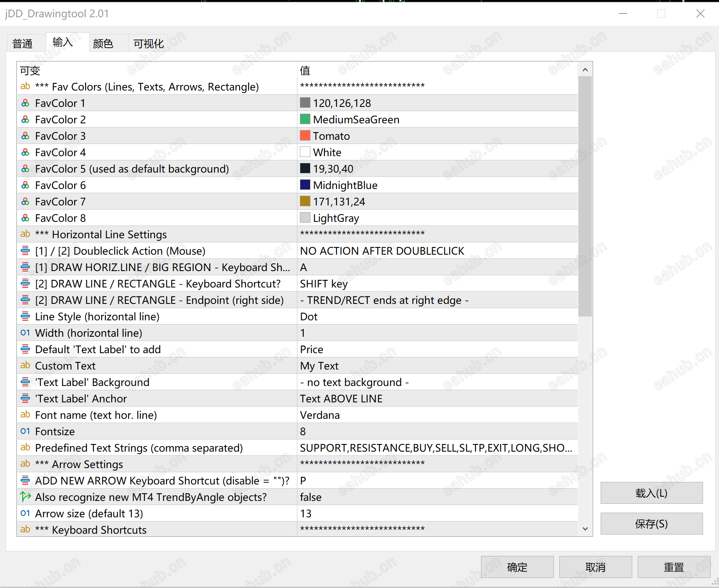
Task: Click the FavColor 1 gray swatch
Action: [305, 103]
